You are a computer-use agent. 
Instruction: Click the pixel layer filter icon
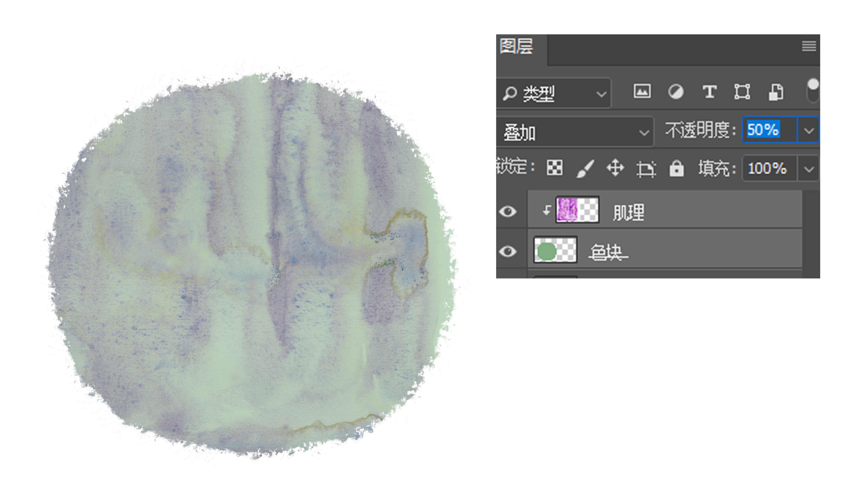tap(642, 92)
